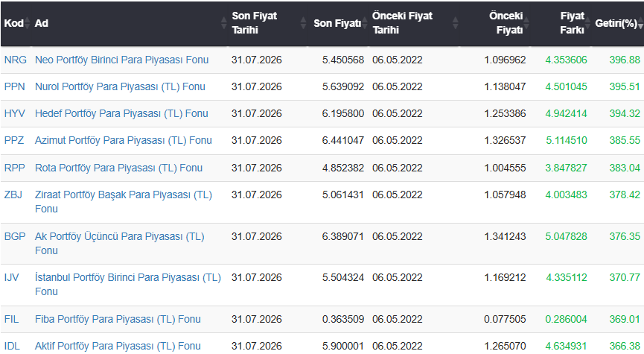
Task: Select FIL return value 369.01
Action: point(625,319)
